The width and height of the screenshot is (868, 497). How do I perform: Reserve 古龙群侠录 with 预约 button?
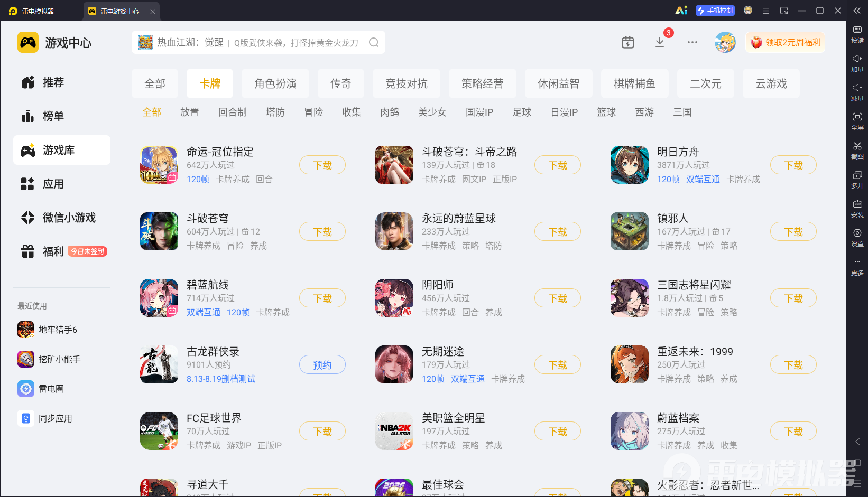[x=322, y=365]
